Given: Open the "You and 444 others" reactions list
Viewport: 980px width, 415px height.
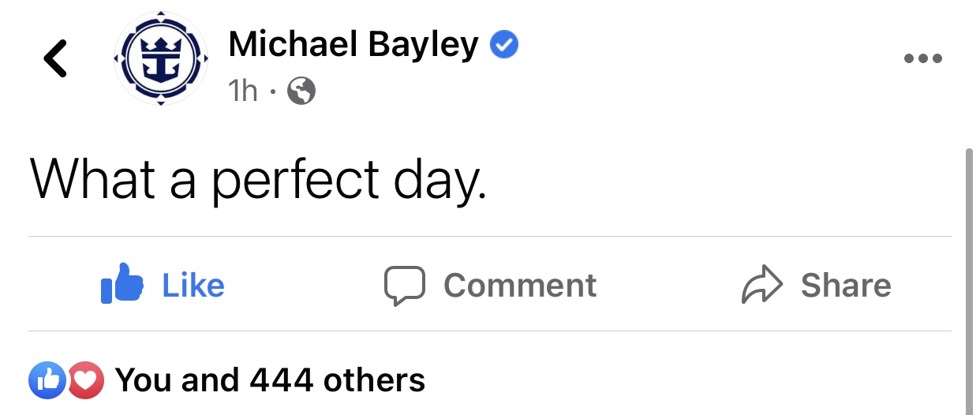Looking at the screenshot, I should pos(271,380).
